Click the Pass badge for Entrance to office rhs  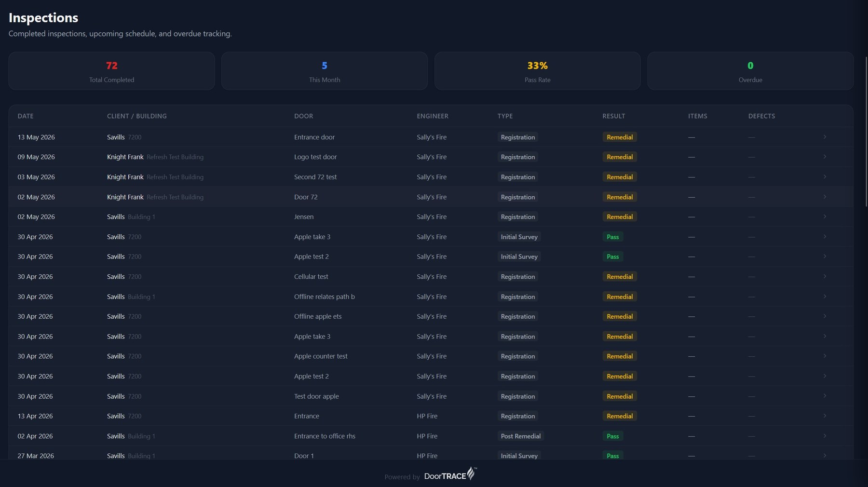coord(613,436)
